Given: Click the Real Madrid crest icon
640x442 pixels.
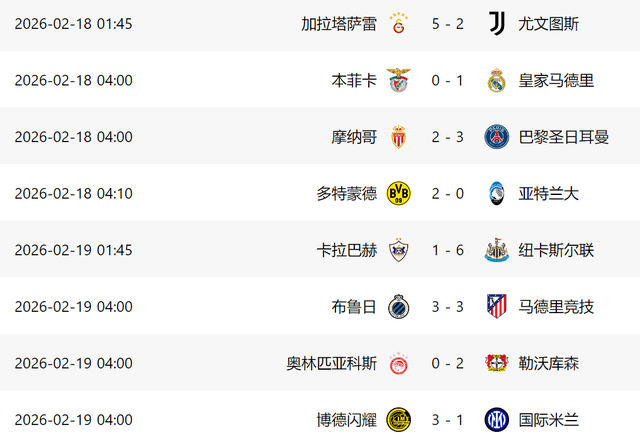Looking at the screenshot, I should [x=496, y=80].
